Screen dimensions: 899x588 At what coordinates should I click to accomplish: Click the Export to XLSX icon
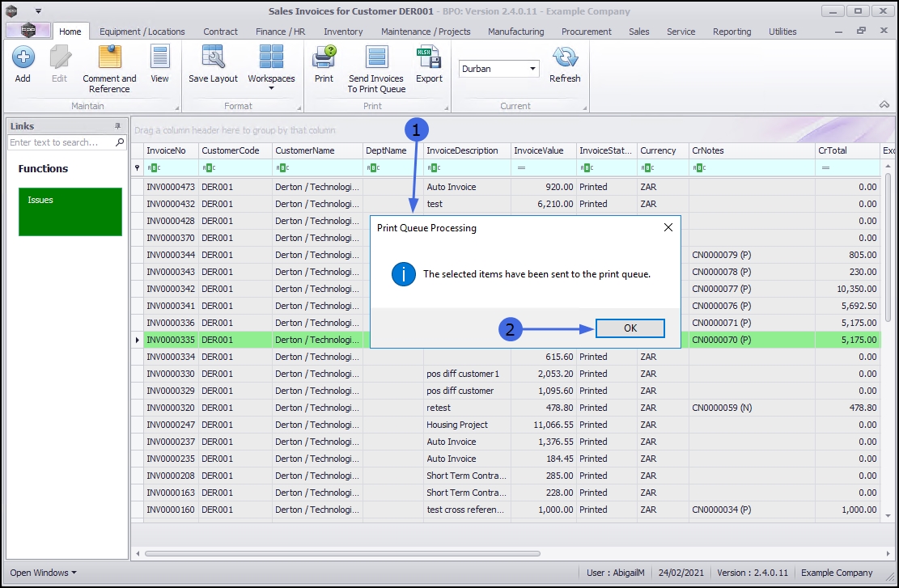(429, 65)
